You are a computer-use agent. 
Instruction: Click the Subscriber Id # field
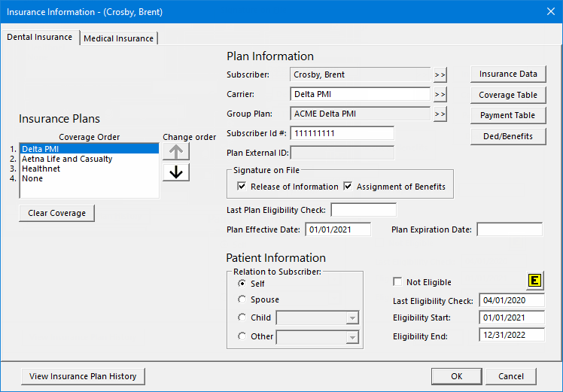[x=342, y=133]
